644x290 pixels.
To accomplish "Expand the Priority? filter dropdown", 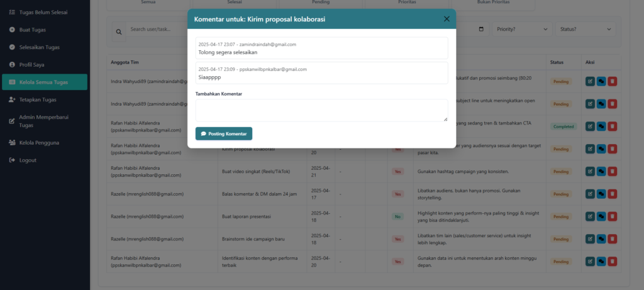I will (521, 30).
